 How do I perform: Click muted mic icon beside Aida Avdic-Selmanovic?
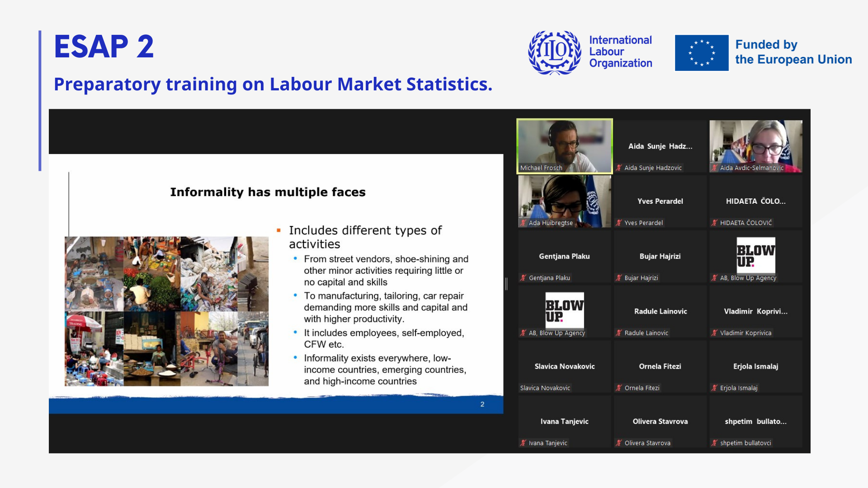pos(714,168)
